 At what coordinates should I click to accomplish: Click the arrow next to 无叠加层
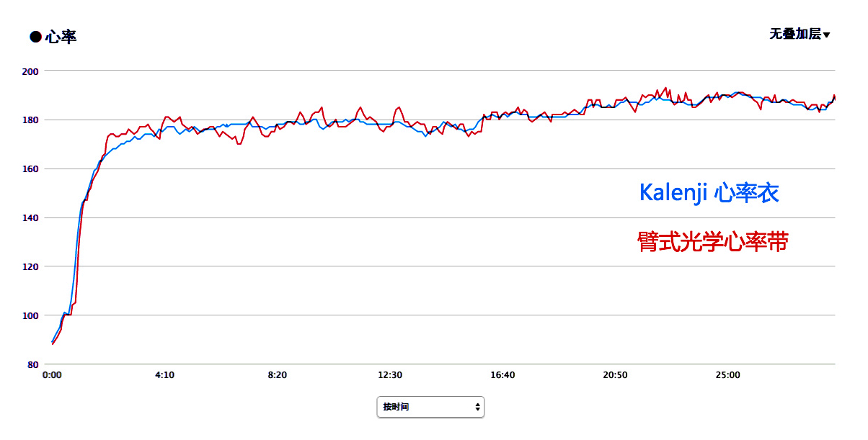click(x=826, y=35)
